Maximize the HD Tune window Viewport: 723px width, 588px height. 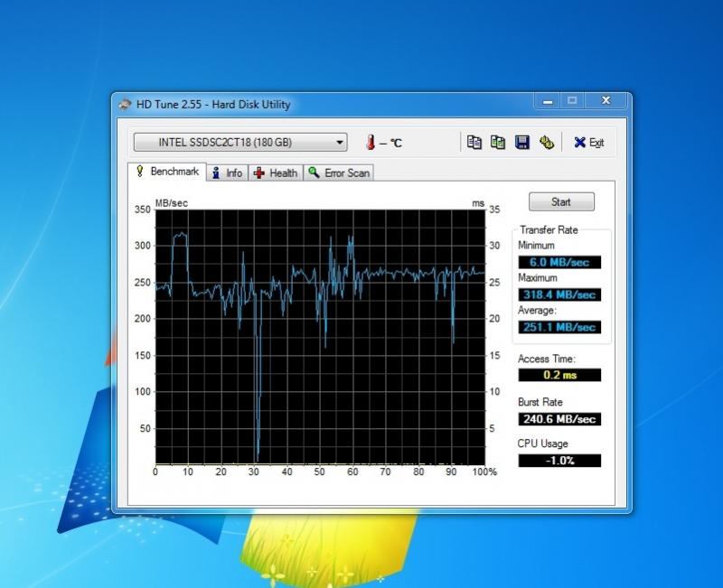point(572,101)
